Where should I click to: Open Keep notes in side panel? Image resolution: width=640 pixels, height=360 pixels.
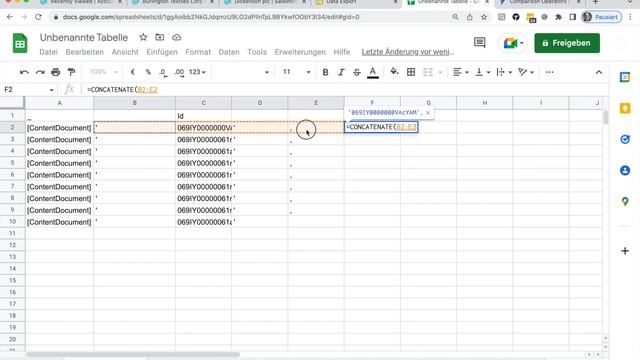tap(625, 108)
